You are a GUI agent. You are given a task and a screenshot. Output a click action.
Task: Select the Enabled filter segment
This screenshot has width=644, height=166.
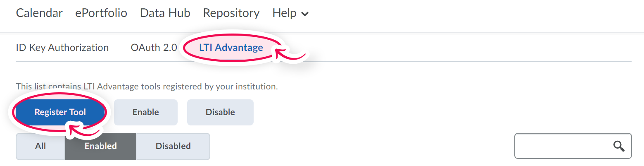click(100, 146)
